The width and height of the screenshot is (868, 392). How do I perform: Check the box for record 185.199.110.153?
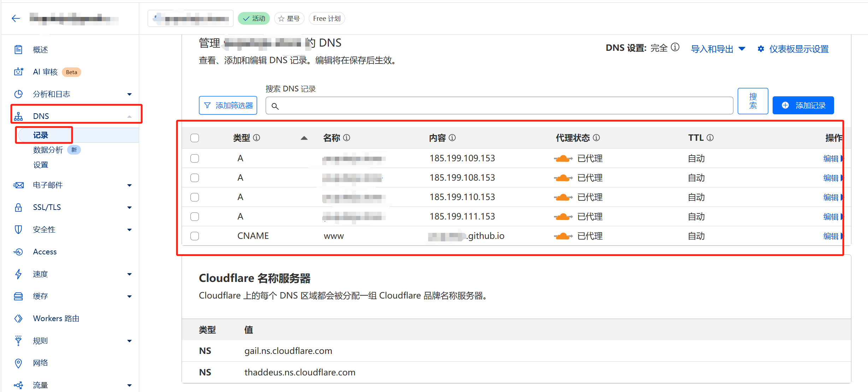coord(195,197)
